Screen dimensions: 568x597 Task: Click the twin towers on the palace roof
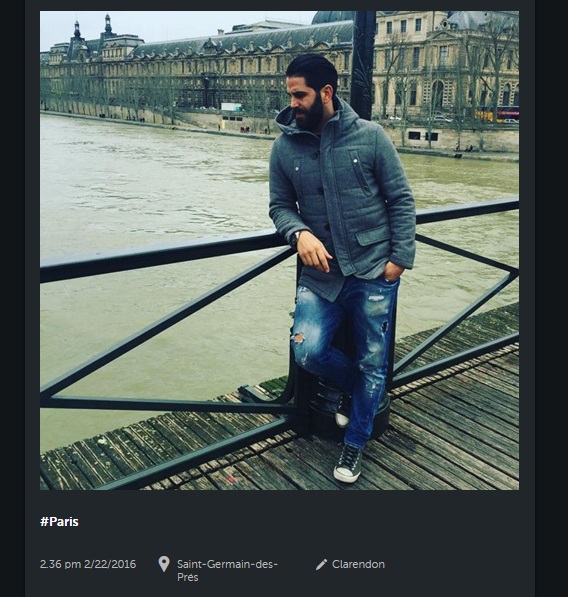[93, 29]
